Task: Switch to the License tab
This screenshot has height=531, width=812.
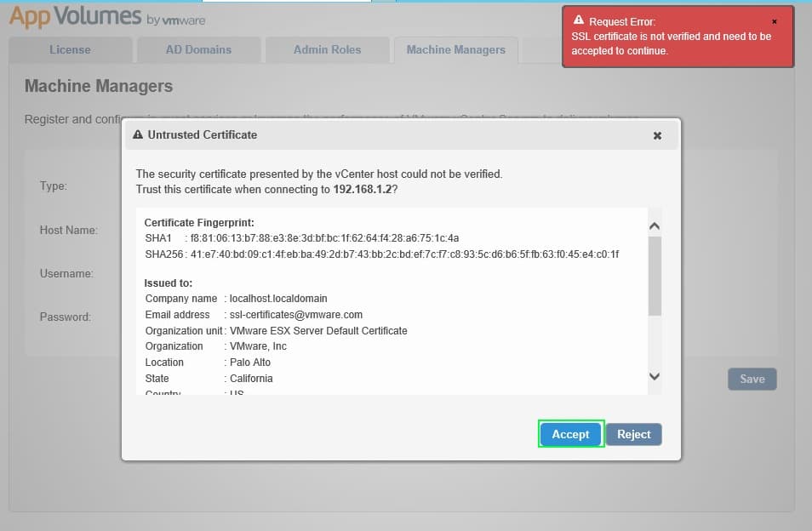Action: click(x=70, y=49)
